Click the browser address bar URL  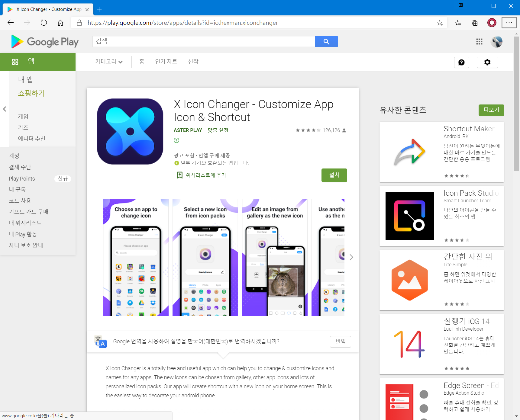click(x=183, y=23)
